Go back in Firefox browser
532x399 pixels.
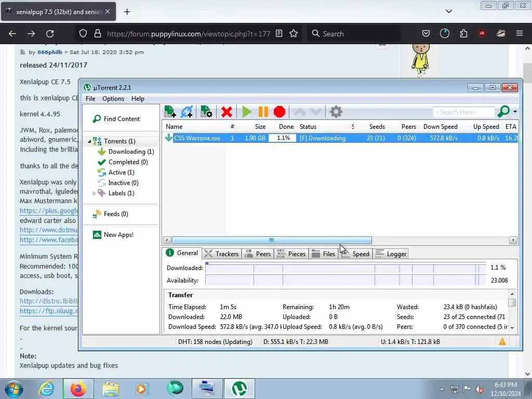(12, 34)
